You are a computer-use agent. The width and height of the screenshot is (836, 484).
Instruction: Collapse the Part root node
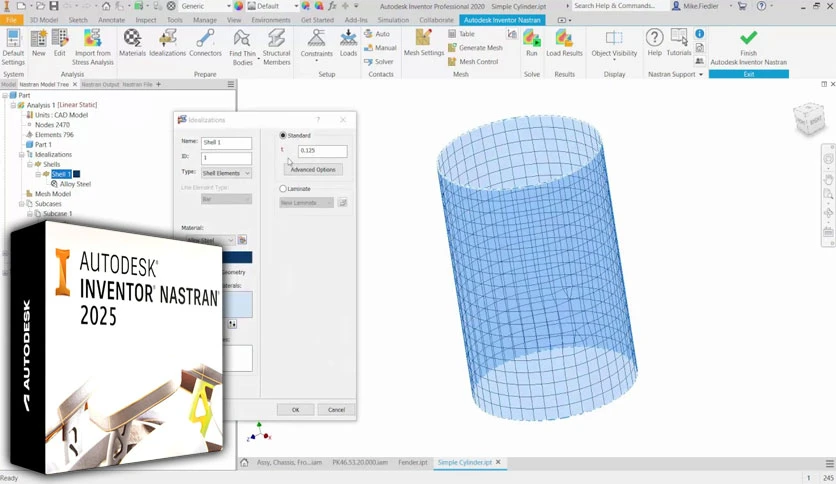pyautogui.click(x=5, y=95)
